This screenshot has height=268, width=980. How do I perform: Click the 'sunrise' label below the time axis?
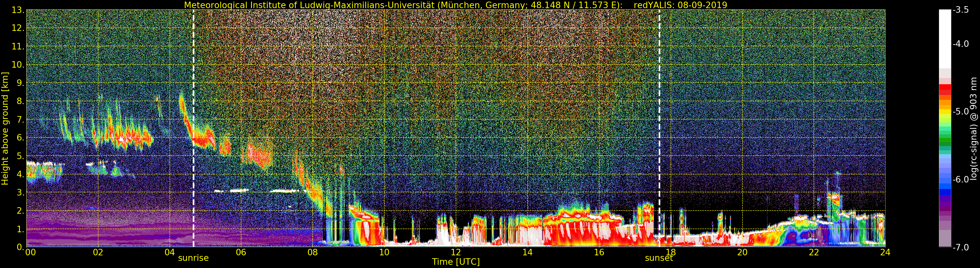click(193, 258)
